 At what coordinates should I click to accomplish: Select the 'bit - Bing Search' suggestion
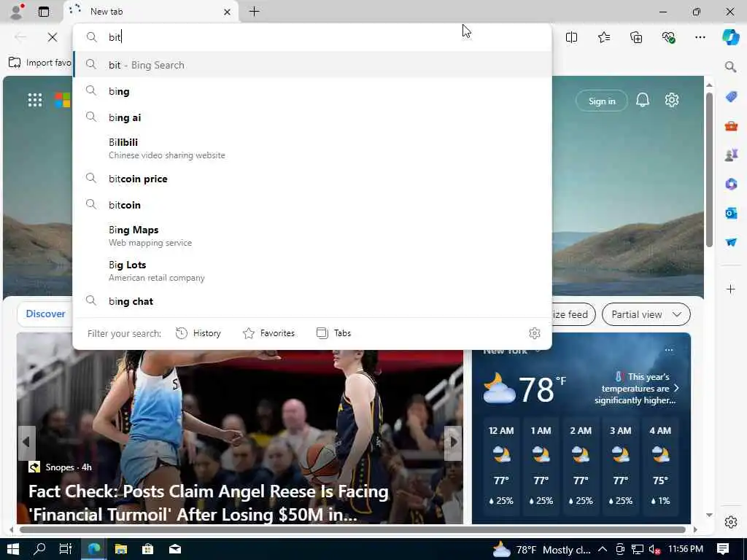point(312,65)
